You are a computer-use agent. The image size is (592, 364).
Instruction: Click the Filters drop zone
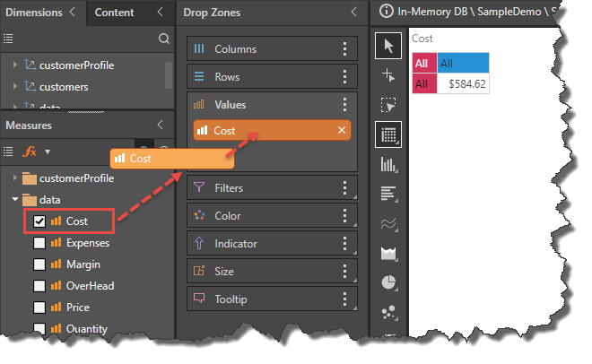click(260, 188)
